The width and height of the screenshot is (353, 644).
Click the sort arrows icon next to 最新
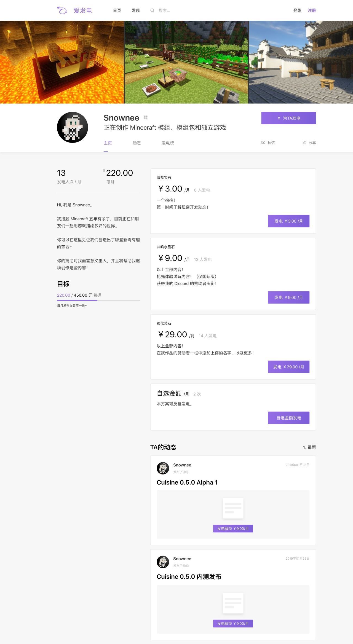tap(304, 447)
